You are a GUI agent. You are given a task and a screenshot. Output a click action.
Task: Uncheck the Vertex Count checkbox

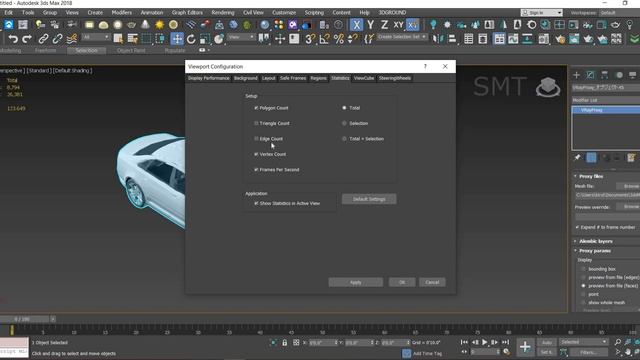click(256, 154)
